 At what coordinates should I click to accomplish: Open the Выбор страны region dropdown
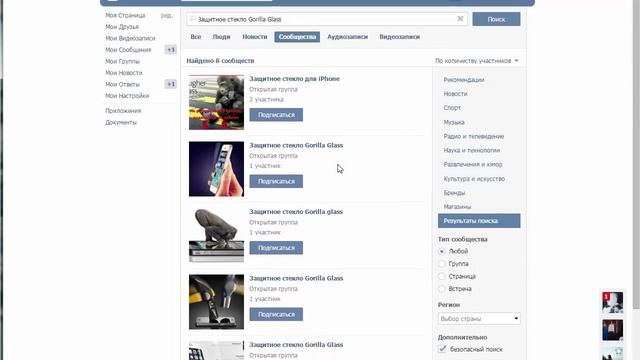tap(479, 318)
